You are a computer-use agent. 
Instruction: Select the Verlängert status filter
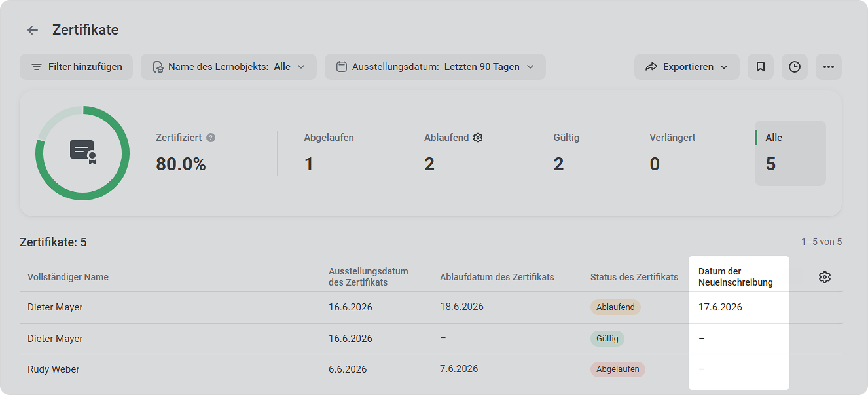tap(672, 153)
